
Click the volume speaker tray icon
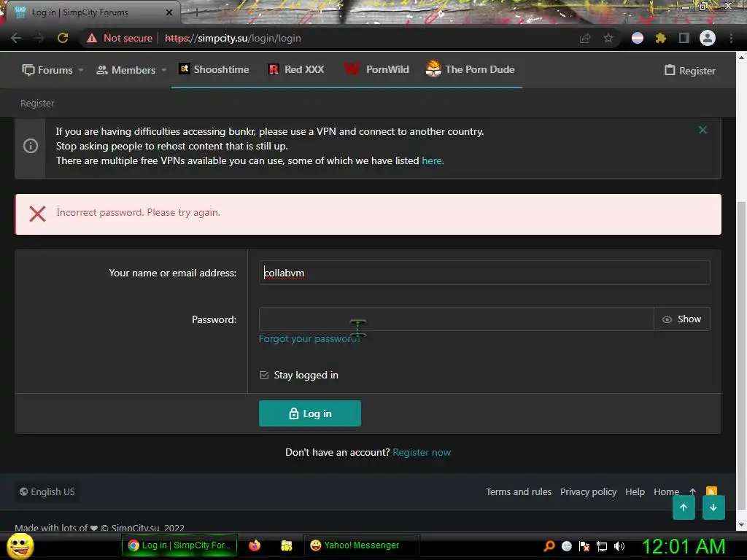pos(619,545)
